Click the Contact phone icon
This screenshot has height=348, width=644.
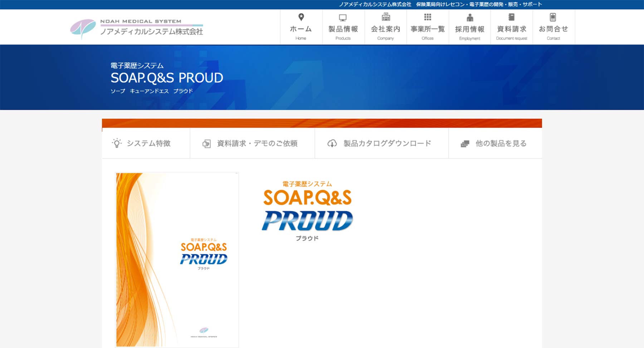point(553,17)
